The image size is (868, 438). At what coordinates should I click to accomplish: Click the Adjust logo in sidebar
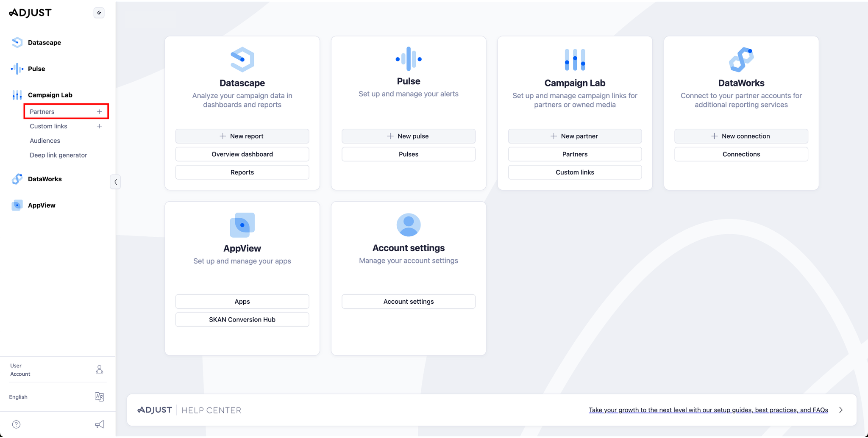point(30,13)
